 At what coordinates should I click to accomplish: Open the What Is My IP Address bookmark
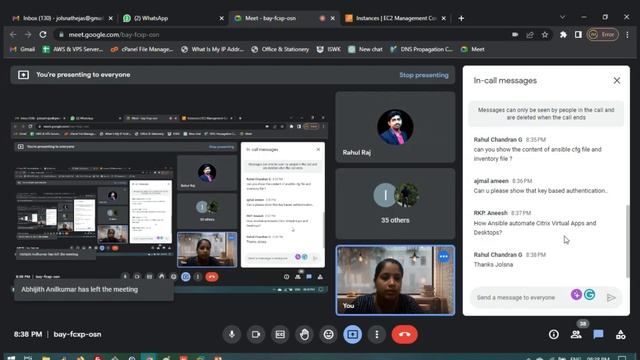pos(212,49)
